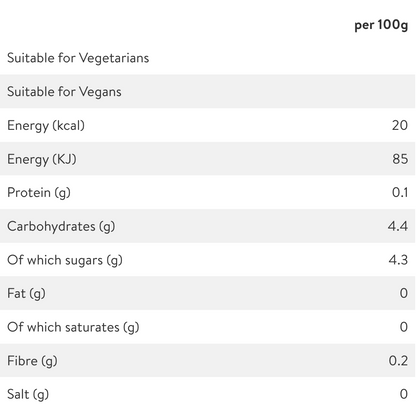This screenshot has width=416, height=406.
Task: Click the Energy (KJ) label
Action: (42, 159)
